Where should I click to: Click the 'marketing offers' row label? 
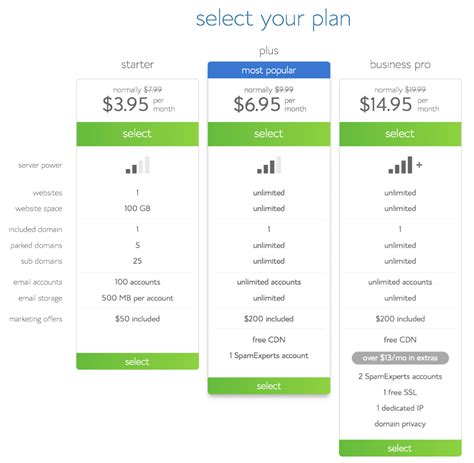pyautogui.click(x=35, y=319)
